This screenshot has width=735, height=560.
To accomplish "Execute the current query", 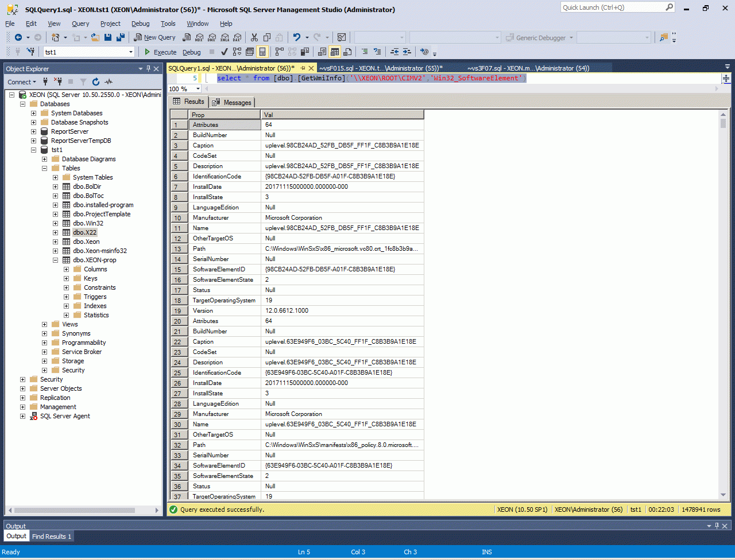I will coord(160,52).
